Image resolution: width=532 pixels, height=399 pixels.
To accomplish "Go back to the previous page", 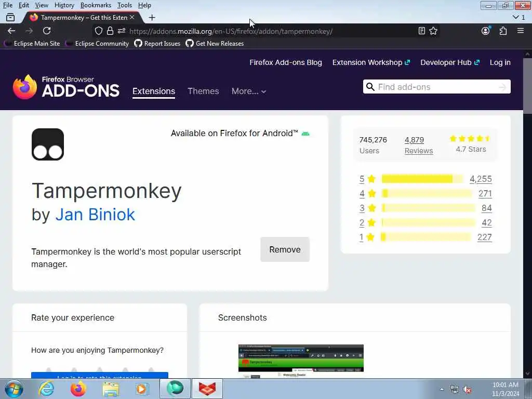I will (x=11, y=31).
